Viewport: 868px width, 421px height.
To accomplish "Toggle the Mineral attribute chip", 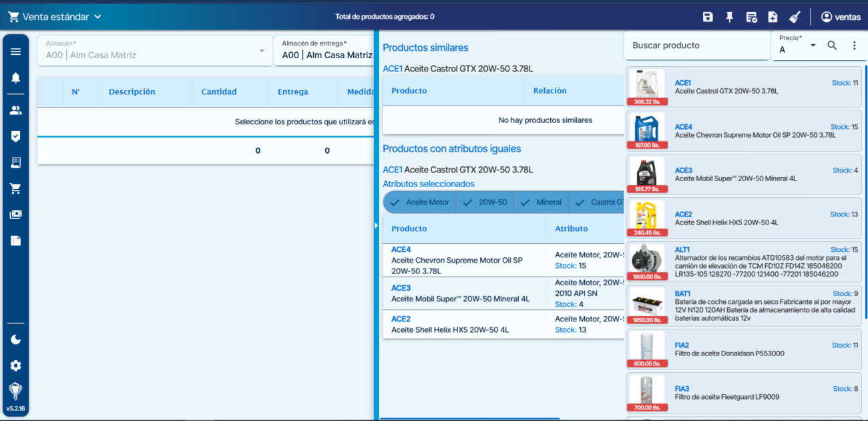I will click(x=541, y=202).
